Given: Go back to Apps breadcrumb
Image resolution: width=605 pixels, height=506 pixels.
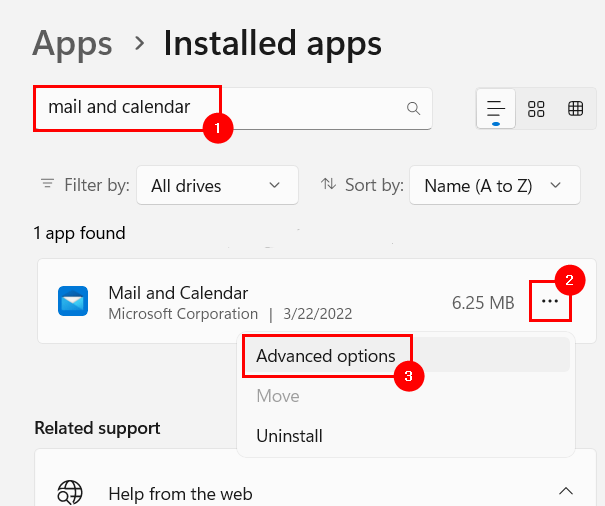Looking at the screenshot, I should (73, 44).
